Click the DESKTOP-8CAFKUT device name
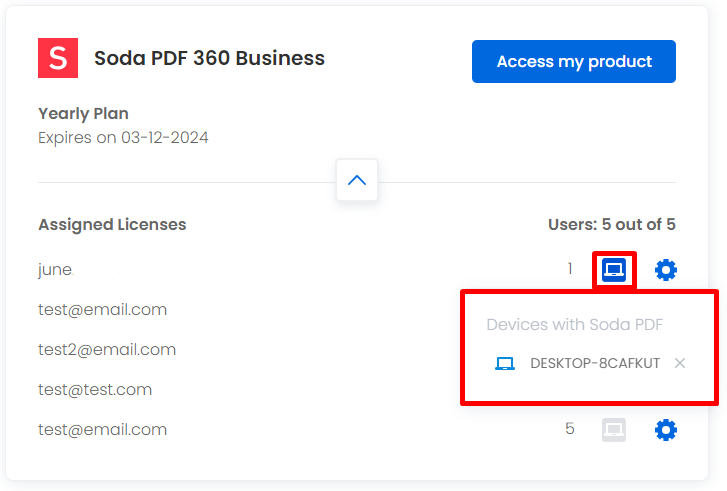Screen dimensions: 727x491 pyautogui.click(x=595, y=363)
